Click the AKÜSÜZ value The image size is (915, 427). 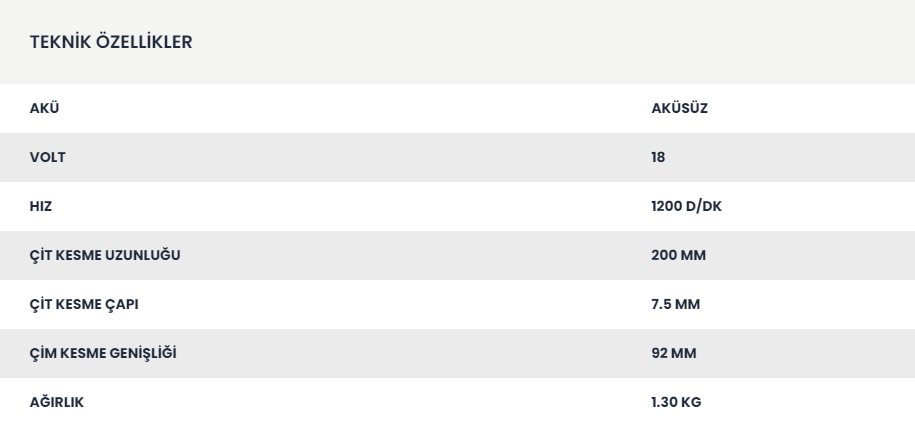click(x=679, y=108)
